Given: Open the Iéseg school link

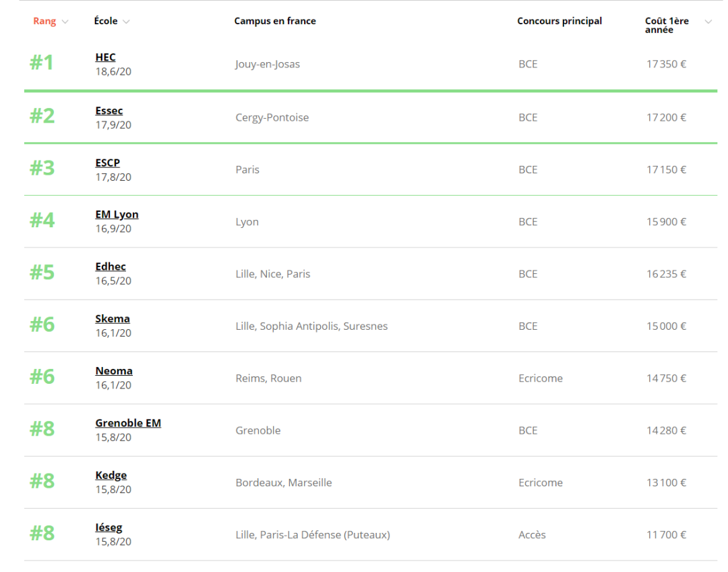Looking at the screenshot, I should [x=109, y=527].
